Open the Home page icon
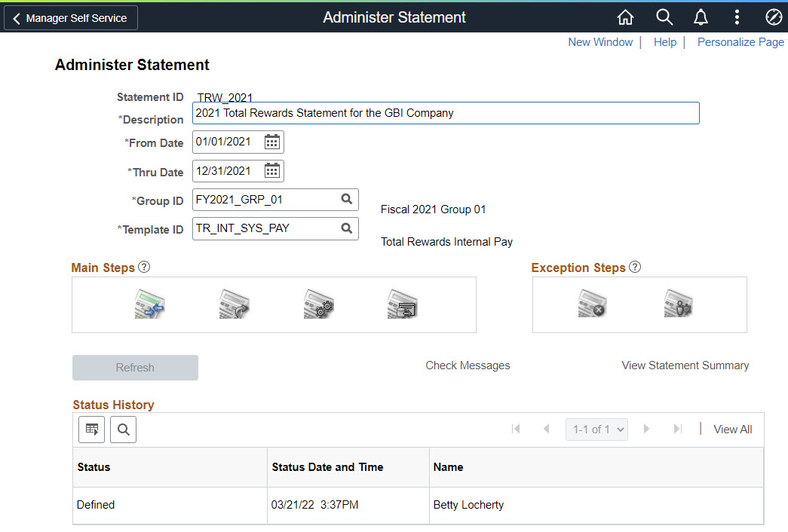The image size is (788, 532). click(x=625, y=17)
